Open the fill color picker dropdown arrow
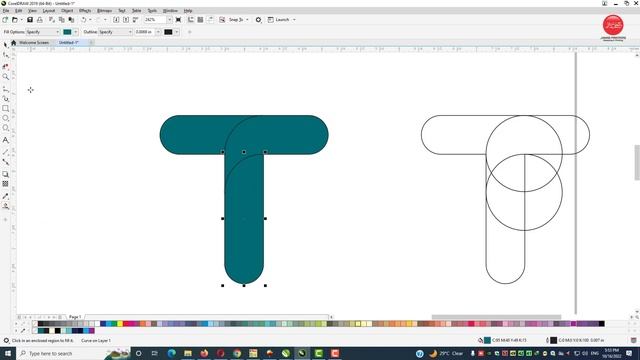640x360 pixels. click(76, 32)
